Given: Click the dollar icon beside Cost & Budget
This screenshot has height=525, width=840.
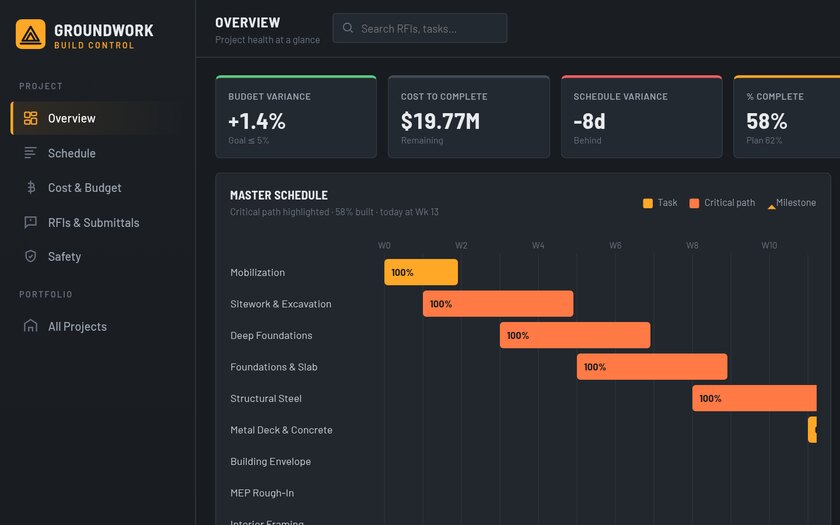Looking at the screenshot, I should pos(31,188).
